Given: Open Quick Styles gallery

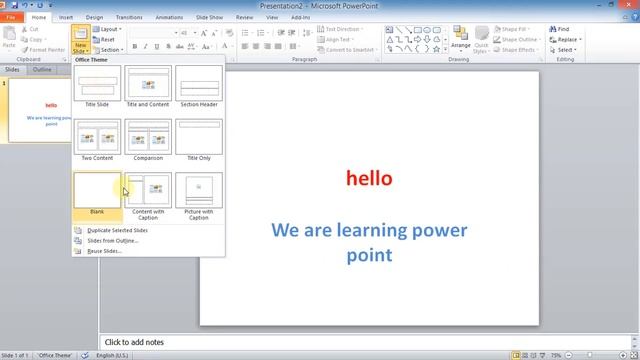Looking at the screenshot, I should coord(482,39).
